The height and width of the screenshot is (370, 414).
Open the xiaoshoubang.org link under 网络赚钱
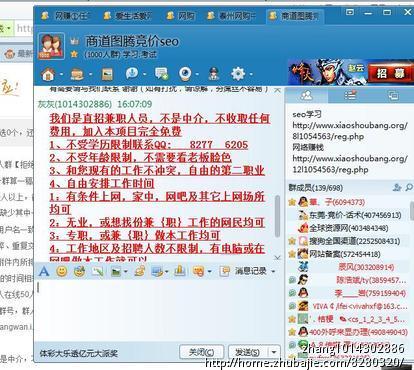pos(350,164)
